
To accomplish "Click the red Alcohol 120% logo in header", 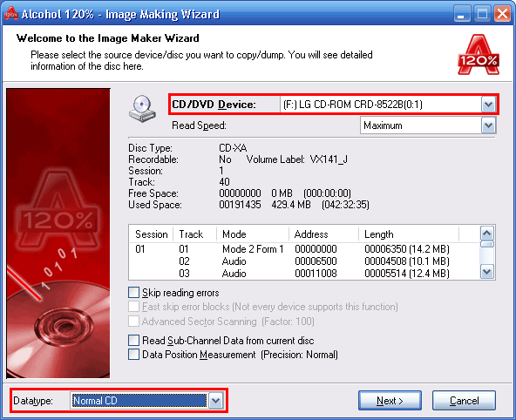I will point(479,55).
